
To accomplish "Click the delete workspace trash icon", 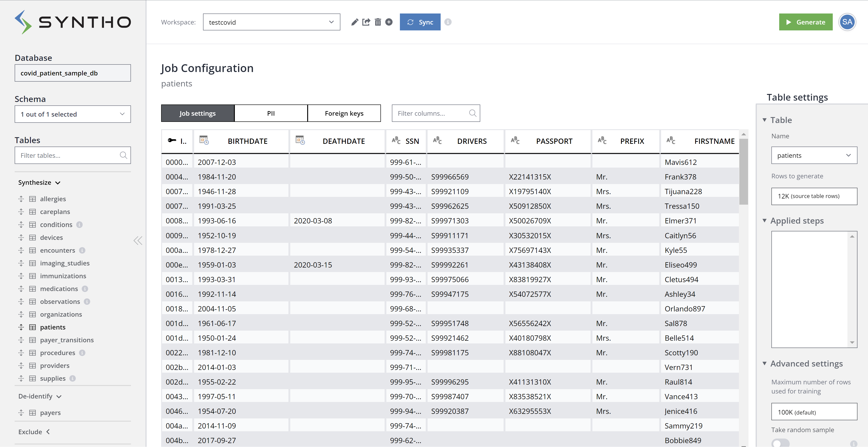I will [378, 22].
